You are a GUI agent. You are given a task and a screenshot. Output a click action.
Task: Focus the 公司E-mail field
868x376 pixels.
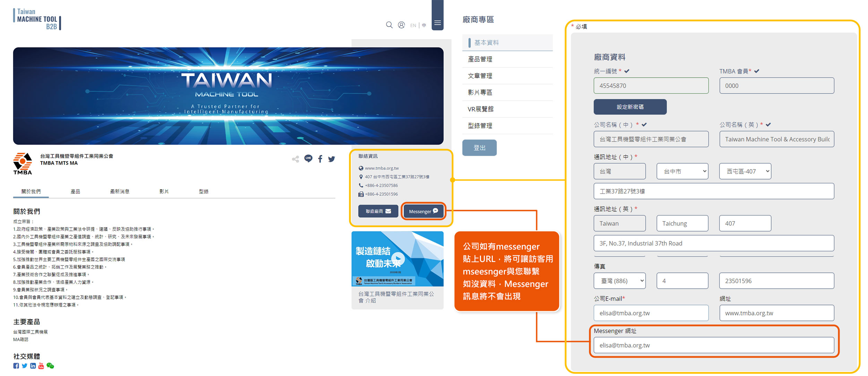651,313
